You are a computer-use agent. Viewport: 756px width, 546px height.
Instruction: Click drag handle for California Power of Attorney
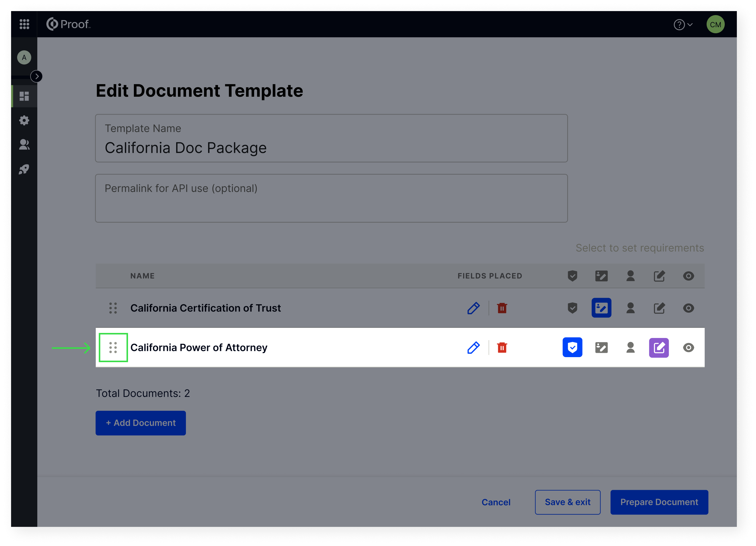point(113,348)
